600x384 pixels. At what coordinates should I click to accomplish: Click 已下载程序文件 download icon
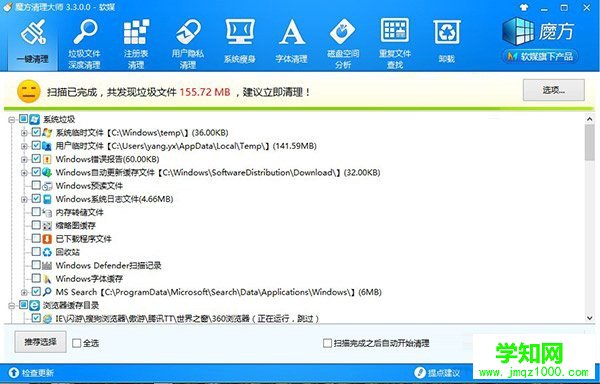(x=47, y=239)
